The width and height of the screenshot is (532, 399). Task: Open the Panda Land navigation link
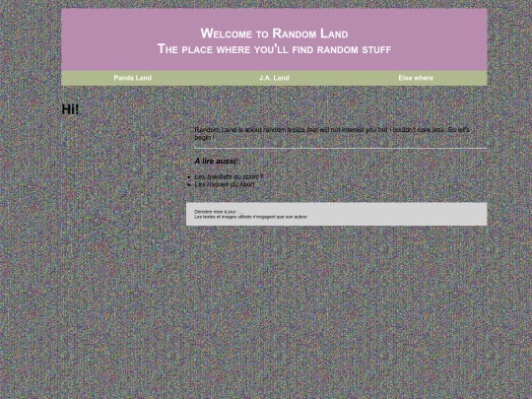pyautogui.click(x=132, y=78)
